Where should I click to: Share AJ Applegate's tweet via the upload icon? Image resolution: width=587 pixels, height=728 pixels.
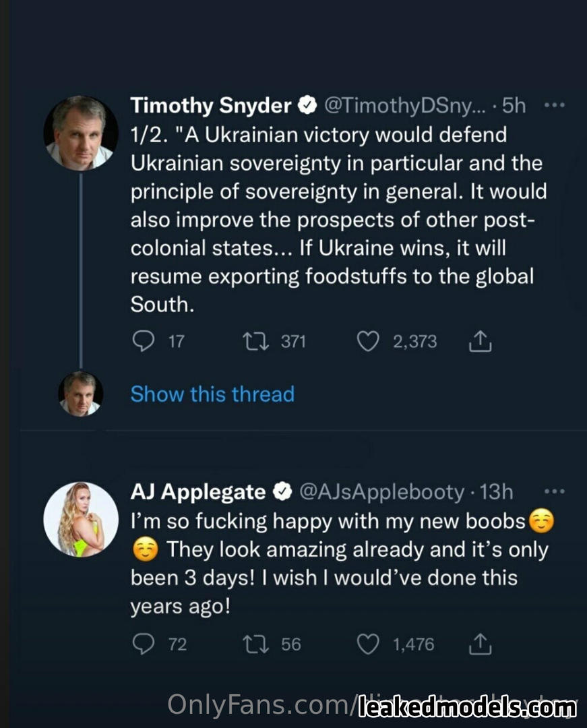coord(480,646)
